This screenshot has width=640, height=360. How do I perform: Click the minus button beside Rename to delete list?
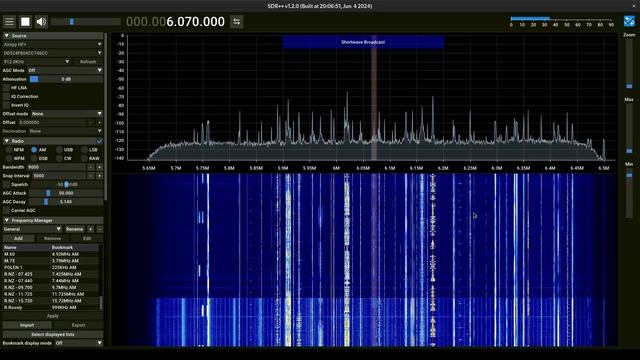pos(99,229)
